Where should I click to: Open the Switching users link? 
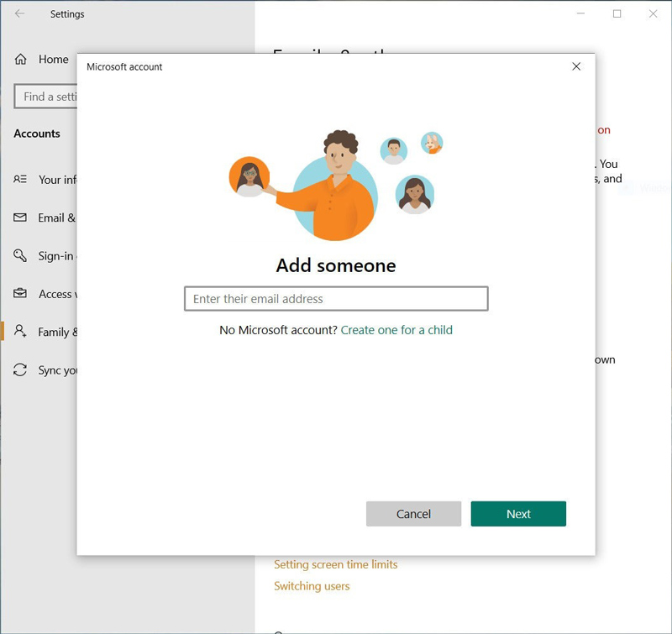pyautogui.click(x=311, y=585)
